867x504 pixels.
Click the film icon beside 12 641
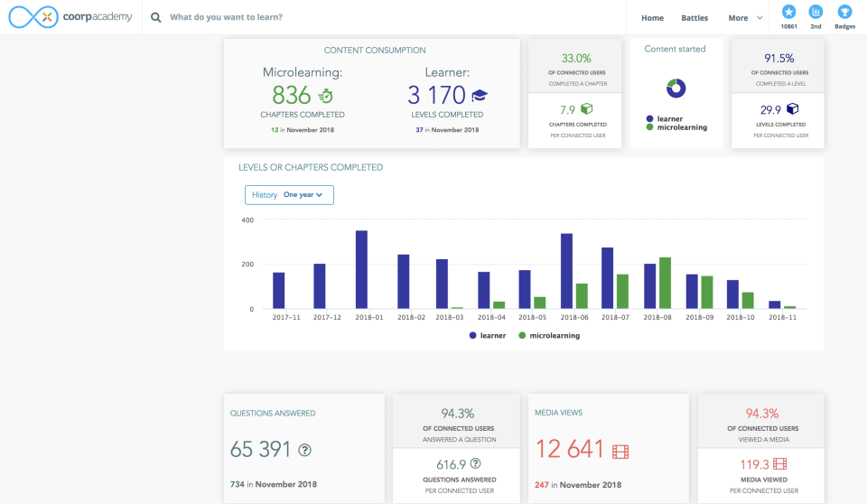[x=620, y=450]
